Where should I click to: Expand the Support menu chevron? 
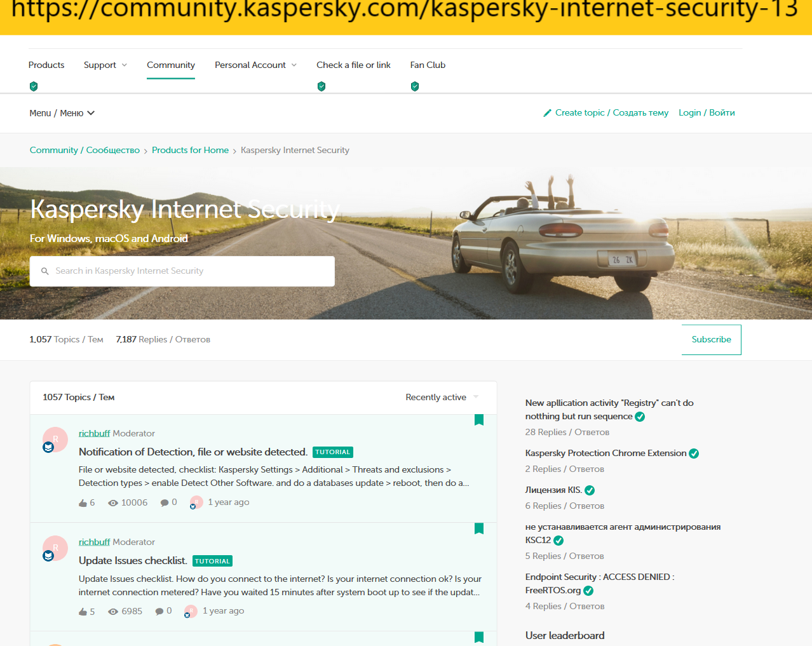click(x=125, y=65)
